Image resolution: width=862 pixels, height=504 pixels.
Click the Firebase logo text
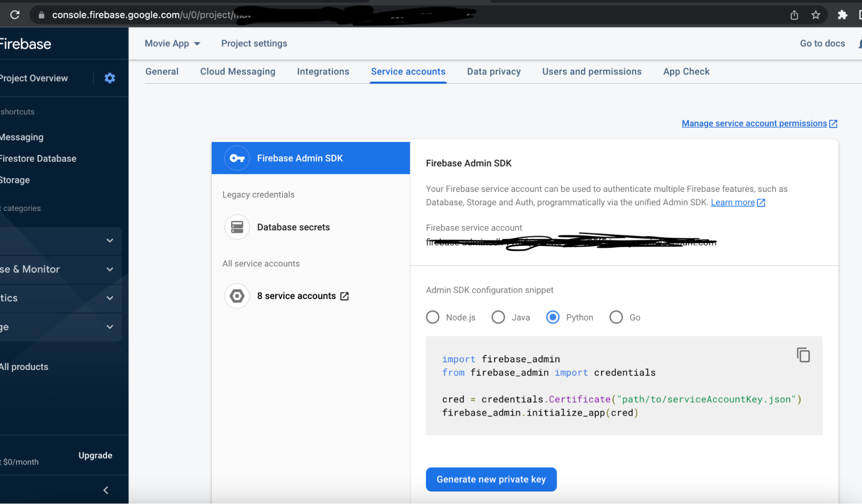(x=25, y=44)
